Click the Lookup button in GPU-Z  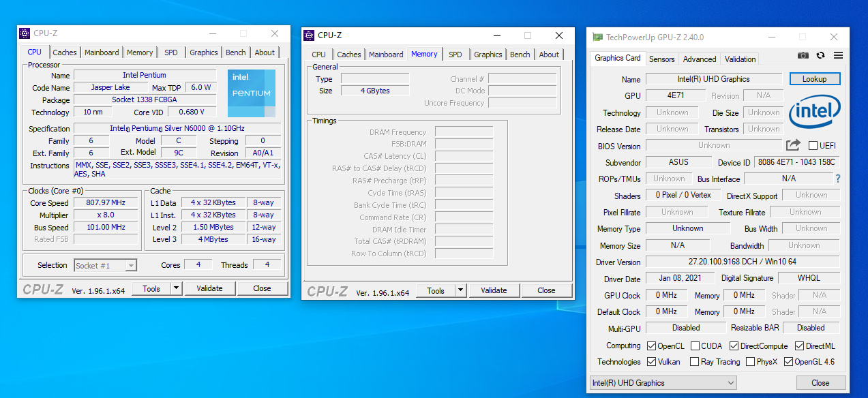(815, 79)
